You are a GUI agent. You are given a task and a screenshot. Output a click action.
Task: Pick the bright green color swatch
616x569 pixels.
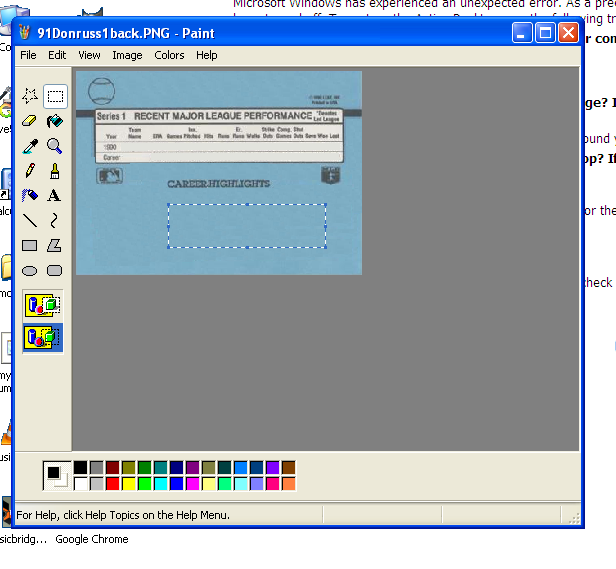pyautogui.click(x=145, y=484)
